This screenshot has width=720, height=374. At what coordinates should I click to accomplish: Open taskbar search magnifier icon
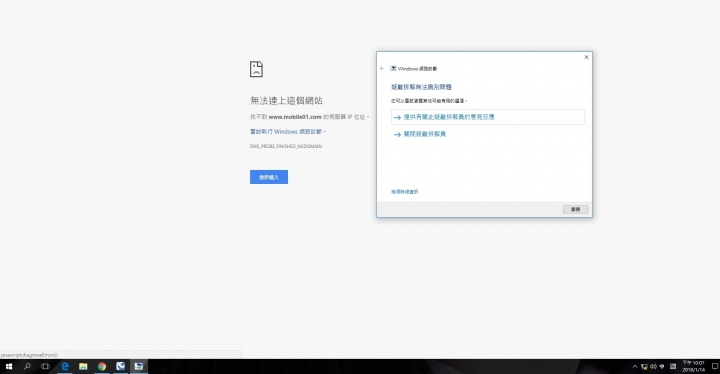(x=27, y=366)
